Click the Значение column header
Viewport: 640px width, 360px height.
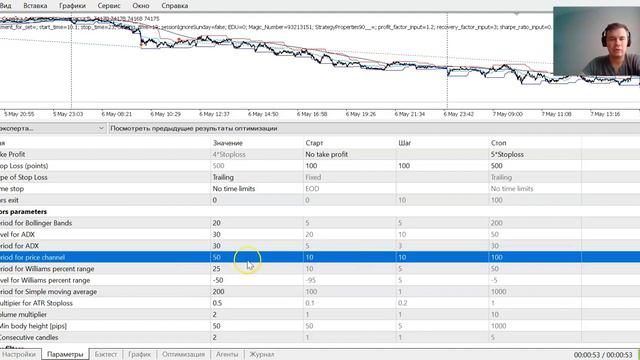[x=228, y=143]
